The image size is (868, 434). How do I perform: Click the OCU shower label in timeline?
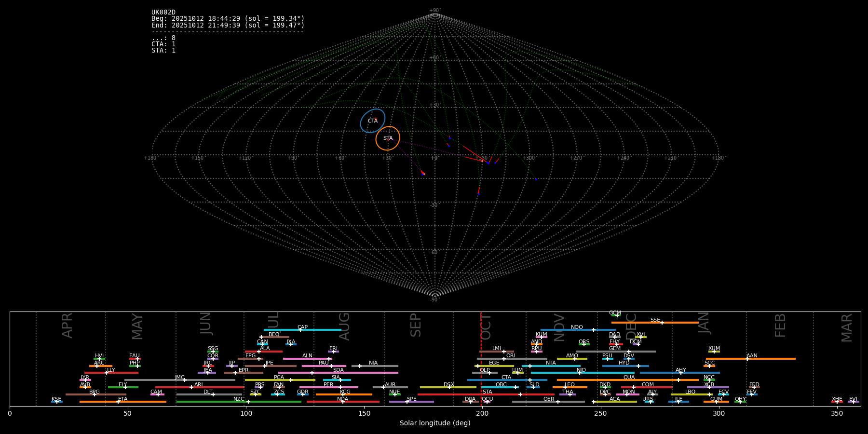487,399
